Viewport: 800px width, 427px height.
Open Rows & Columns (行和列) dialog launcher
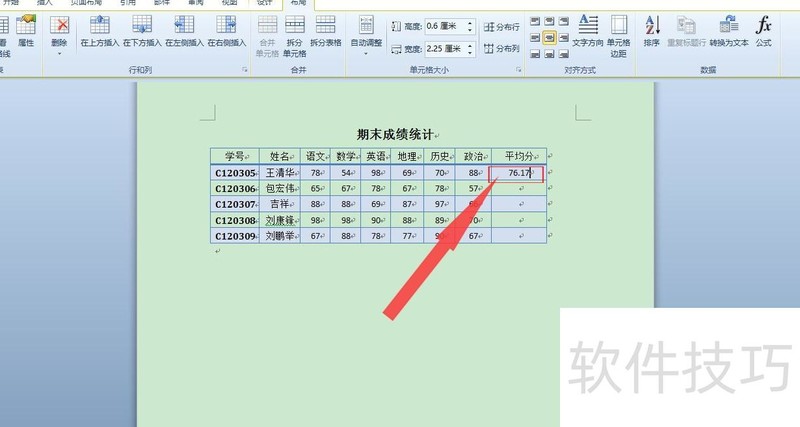245,69
